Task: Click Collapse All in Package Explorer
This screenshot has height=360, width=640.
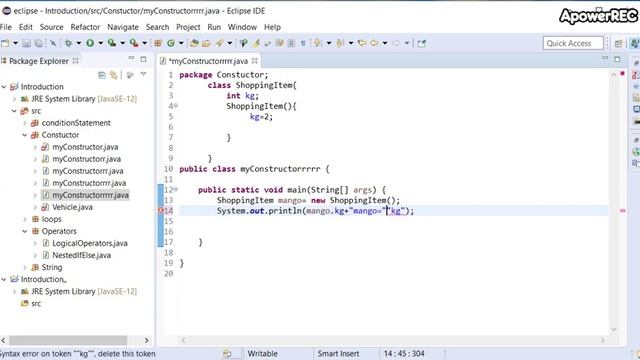Action: 102,75
